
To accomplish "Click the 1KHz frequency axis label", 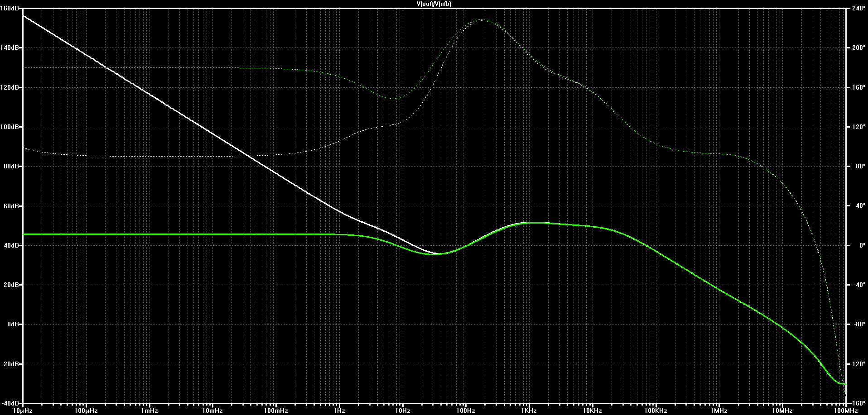I will [529, 411].
